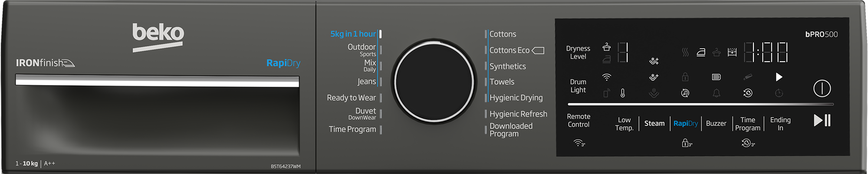Tap the thermometer low temperature icon
Screen dimensions: 868x174
(x=622, y=93)
